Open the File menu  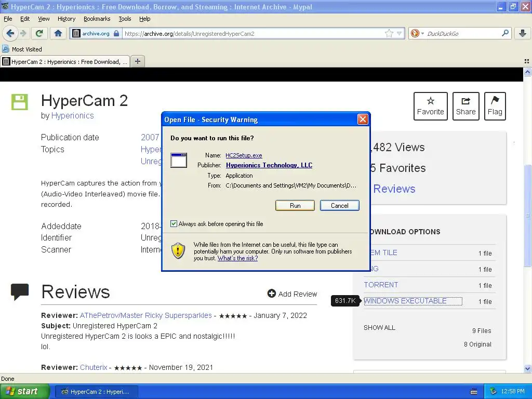[x=8, y=19]
